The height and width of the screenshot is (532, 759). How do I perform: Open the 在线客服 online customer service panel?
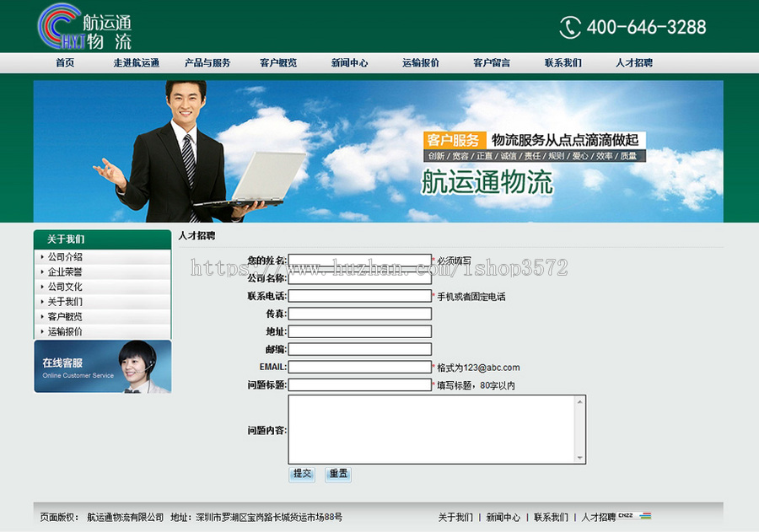pyautogui.click(x=101, y=367)
